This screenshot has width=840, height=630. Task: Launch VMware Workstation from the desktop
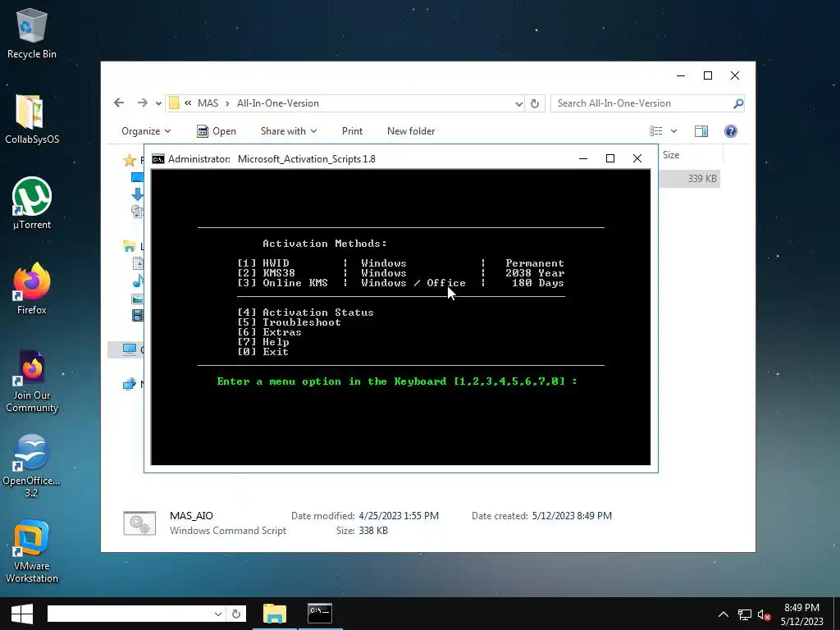pyautogui.click(x=32, y=552)
